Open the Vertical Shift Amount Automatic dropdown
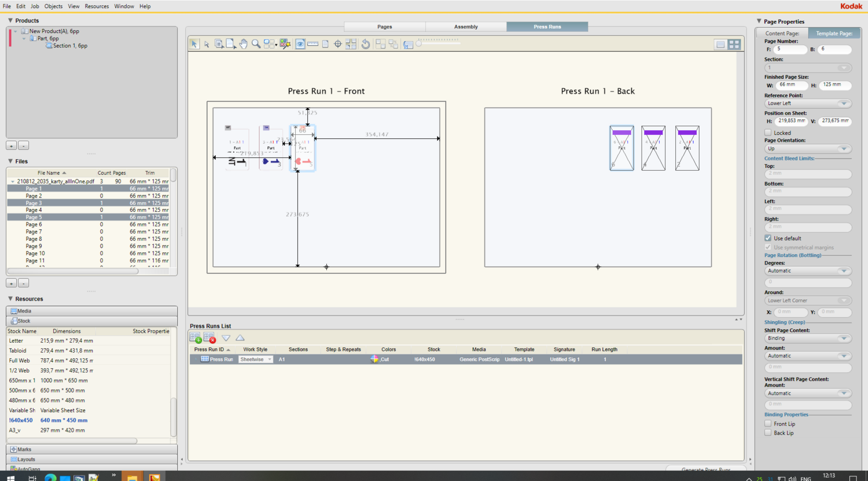 pos(808,394)
